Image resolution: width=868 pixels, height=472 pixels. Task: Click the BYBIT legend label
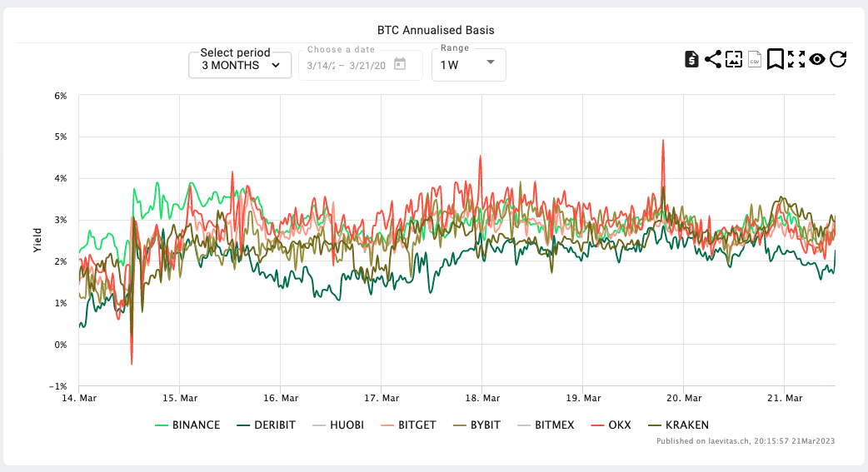pos(485,425)
